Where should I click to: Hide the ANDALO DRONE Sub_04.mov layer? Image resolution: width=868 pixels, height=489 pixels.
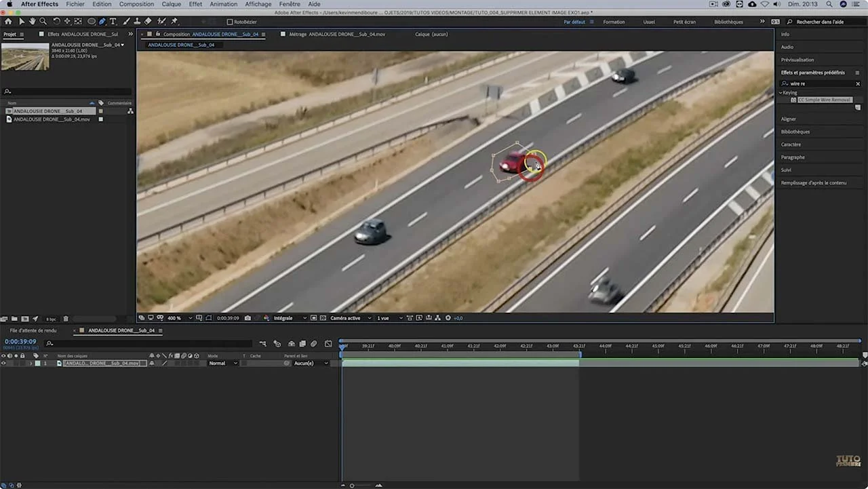4,363
